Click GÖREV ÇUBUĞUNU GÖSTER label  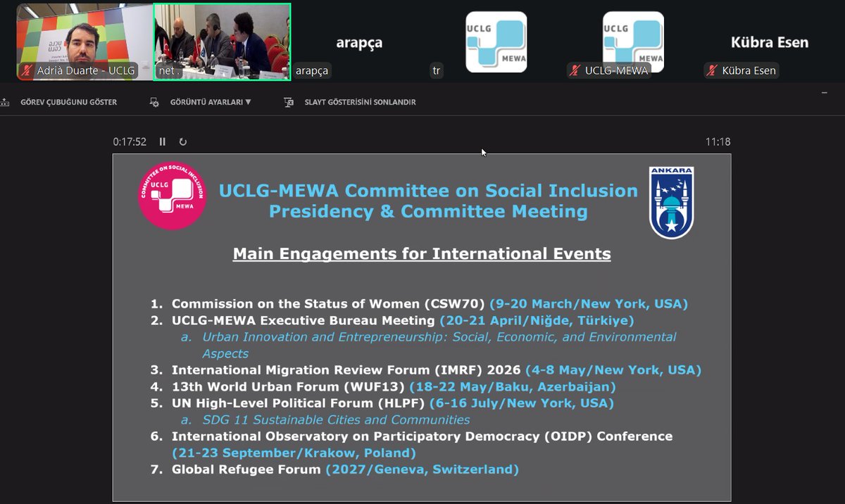tap(69, 102)
